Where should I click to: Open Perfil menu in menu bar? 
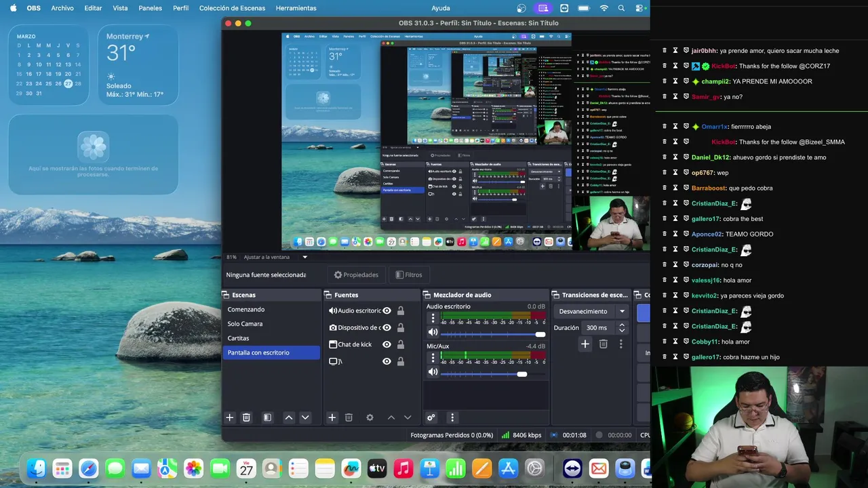[181, 8]
